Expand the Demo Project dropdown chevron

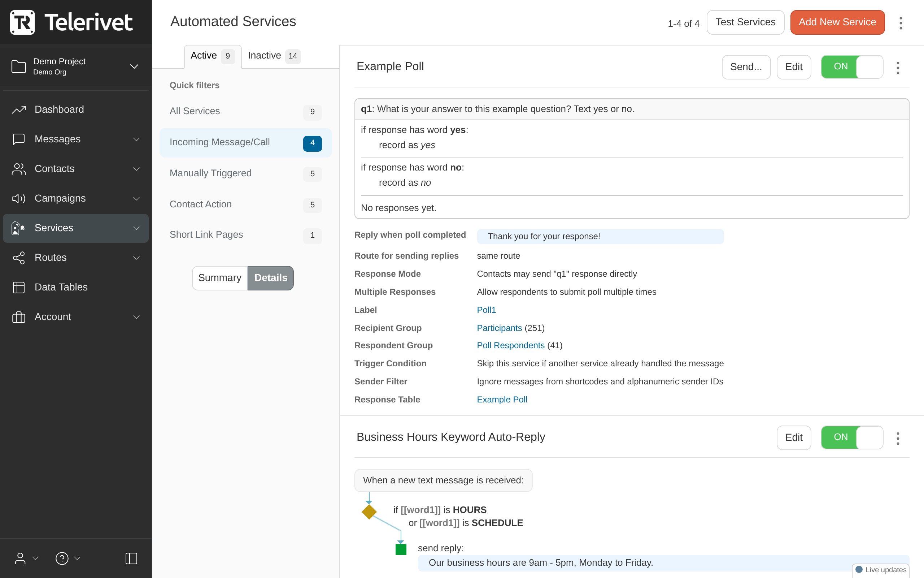click(x=134, y=66)
